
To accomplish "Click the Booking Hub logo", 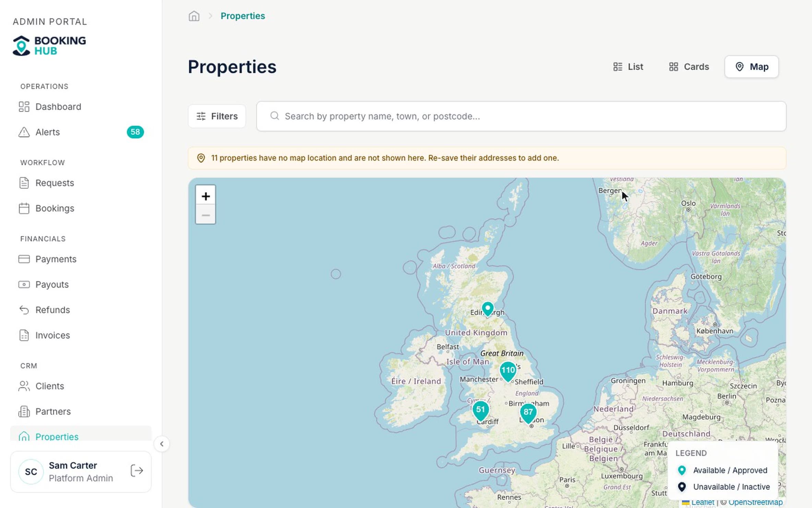I will (x=49, y=46).
